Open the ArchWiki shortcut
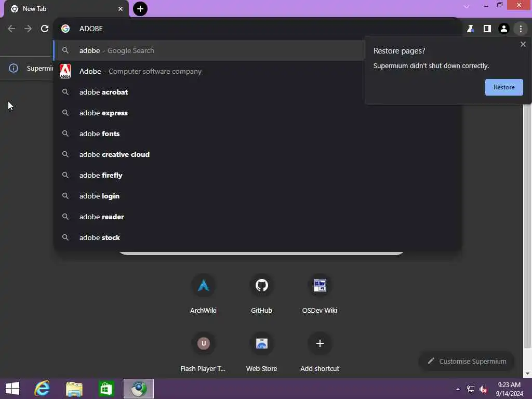 pyautogui.click(x=203, y=294)
